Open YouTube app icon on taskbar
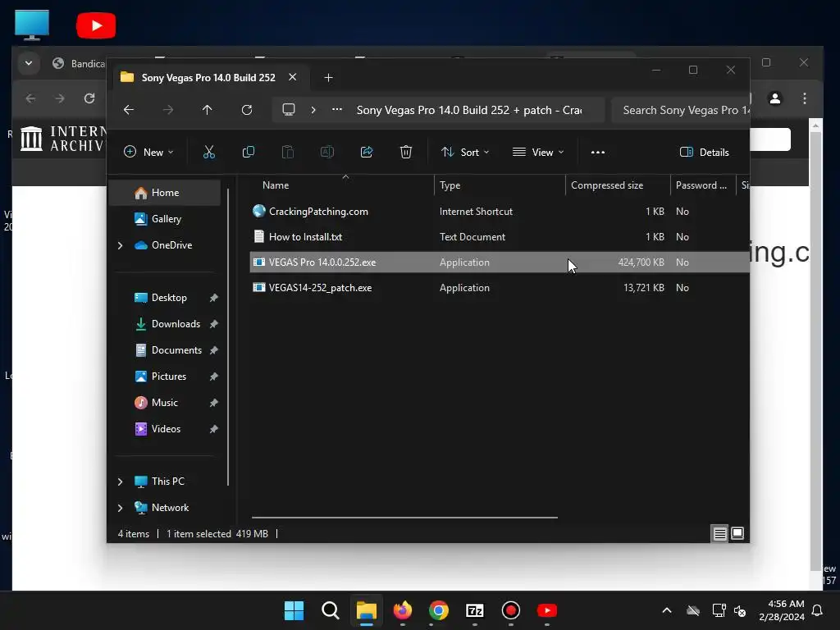The width and height of the screenshot is (840, 630). pyautogui.click(x=547, y=610)
